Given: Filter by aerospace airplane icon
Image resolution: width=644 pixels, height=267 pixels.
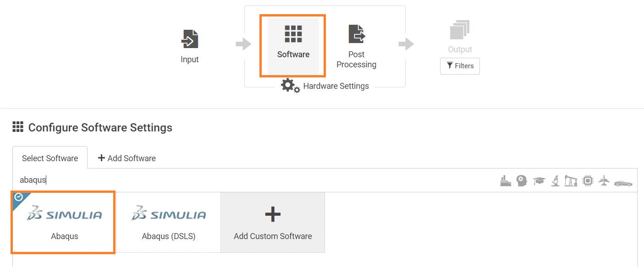Looking at the screenshot, I should coord(604,181).
